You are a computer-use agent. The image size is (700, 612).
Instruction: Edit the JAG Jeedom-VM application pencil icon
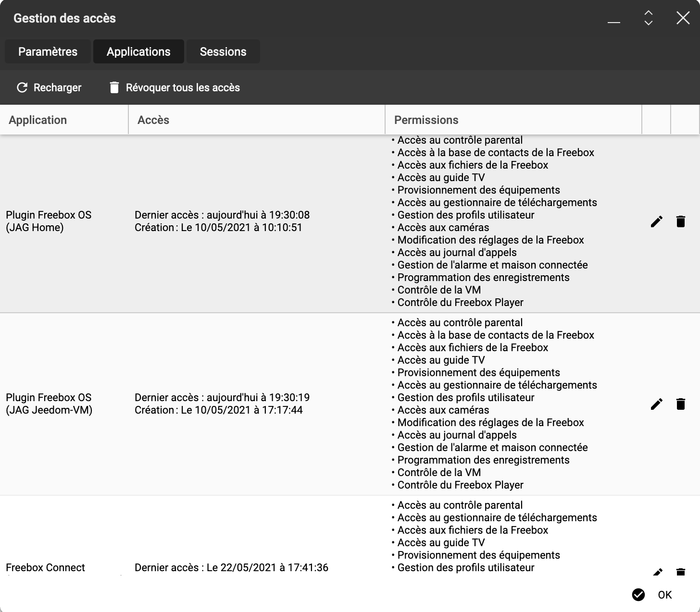tap(657, 404)
